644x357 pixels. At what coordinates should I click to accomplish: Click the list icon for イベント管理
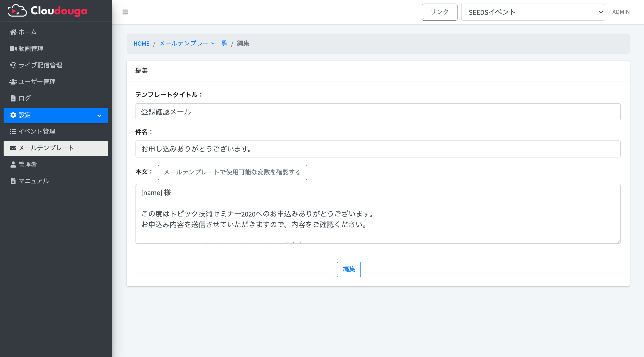point(13,131)
